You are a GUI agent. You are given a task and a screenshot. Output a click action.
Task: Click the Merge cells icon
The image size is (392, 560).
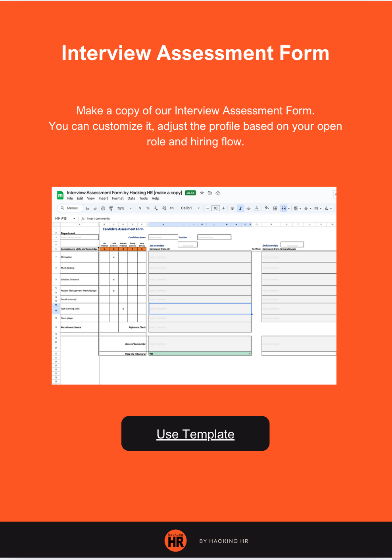point(283,208)
